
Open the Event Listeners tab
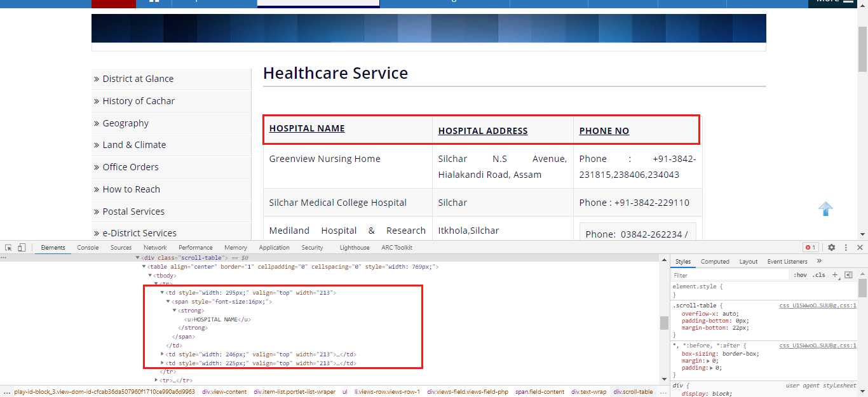787,262
